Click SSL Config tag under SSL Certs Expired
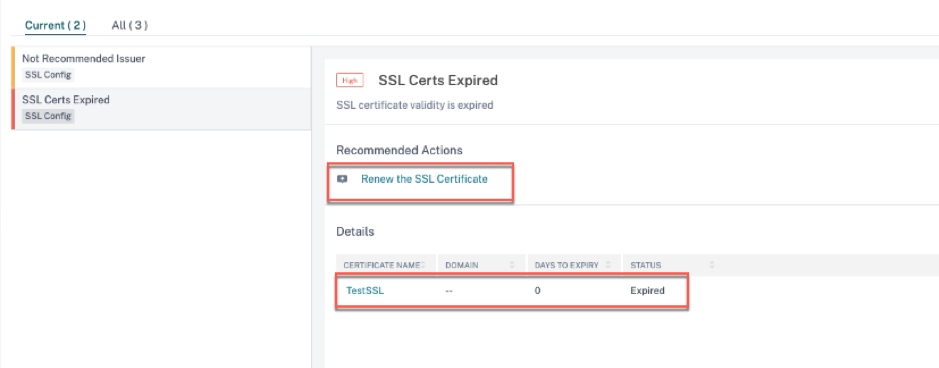 point(48,116)
